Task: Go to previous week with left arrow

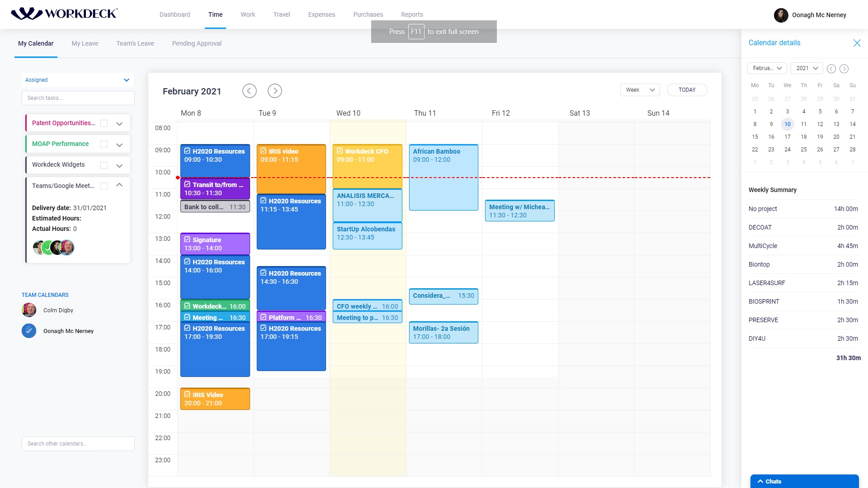Action: (x=249, y=91)
